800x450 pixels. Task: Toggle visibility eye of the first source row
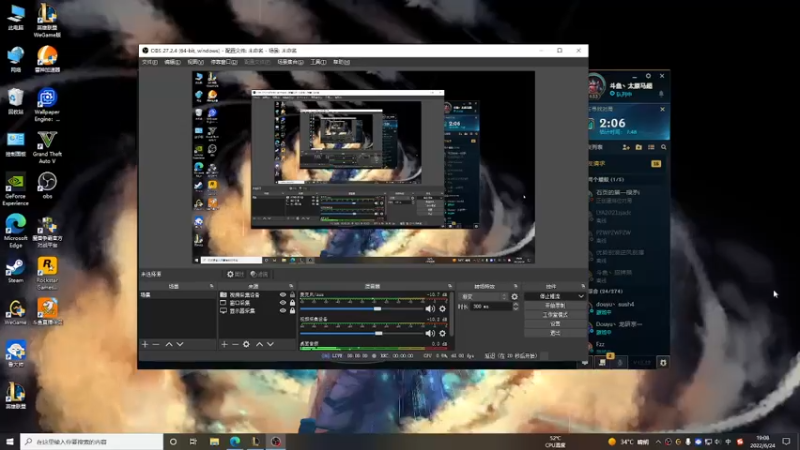pyautogui.click(x=283, y=295)
